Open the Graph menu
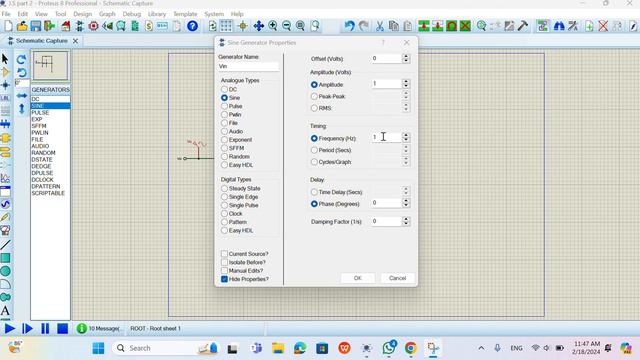The image size is (640, 360). [107, 14]
